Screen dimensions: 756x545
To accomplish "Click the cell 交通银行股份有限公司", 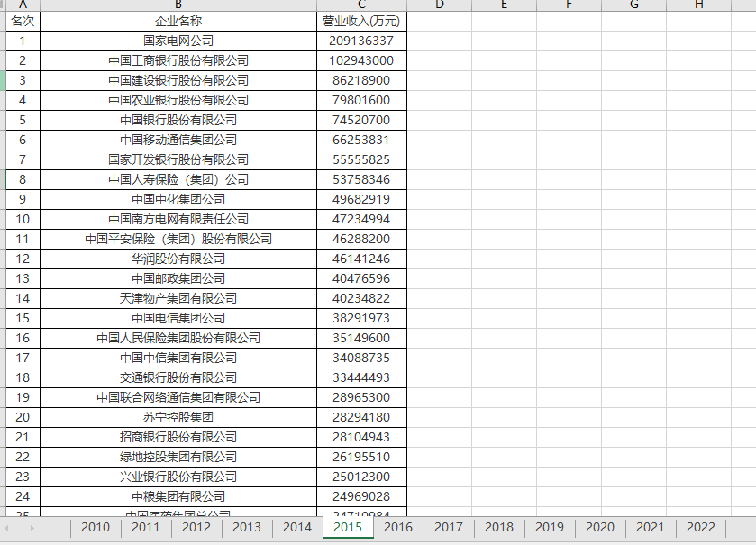I will tap(178, 377).
